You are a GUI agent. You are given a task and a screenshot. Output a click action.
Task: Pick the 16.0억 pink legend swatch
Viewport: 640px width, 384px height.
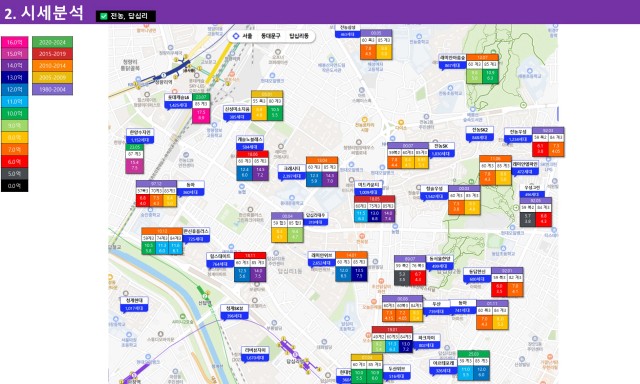click(x=14, y=42)
